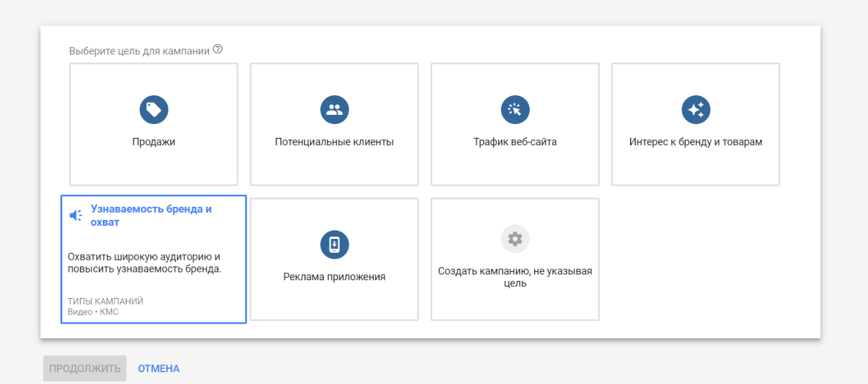
Task: Click the description Охватить широкую аудиторию
Action: pyautogui.click(x=145, y=263)
